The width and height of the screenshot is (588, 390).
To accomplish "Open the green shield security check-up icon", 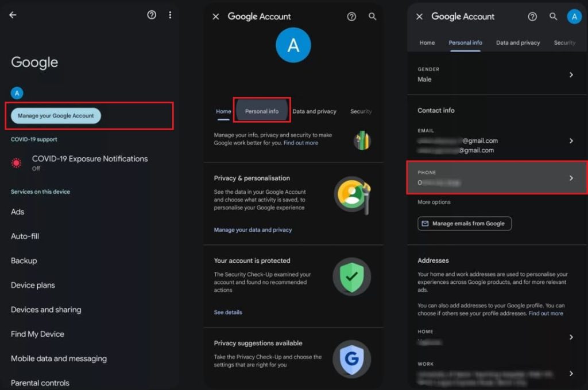I will 352,276.
